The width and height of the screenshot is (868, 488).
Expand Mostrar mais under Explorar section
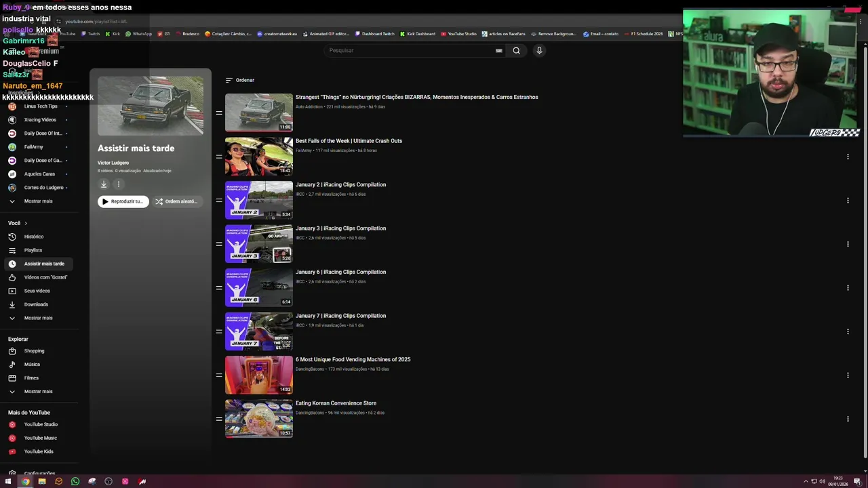point(38,391)
